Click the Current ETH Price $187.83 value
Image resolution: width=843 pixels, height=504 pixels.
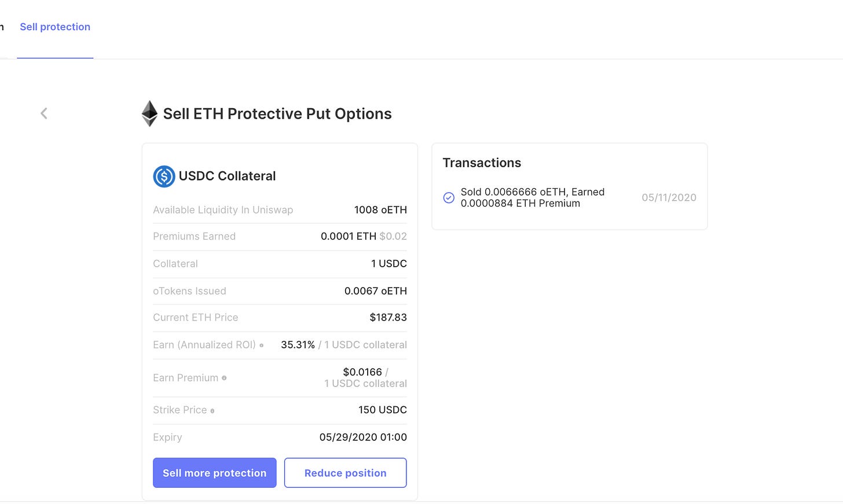pos(388,318)
